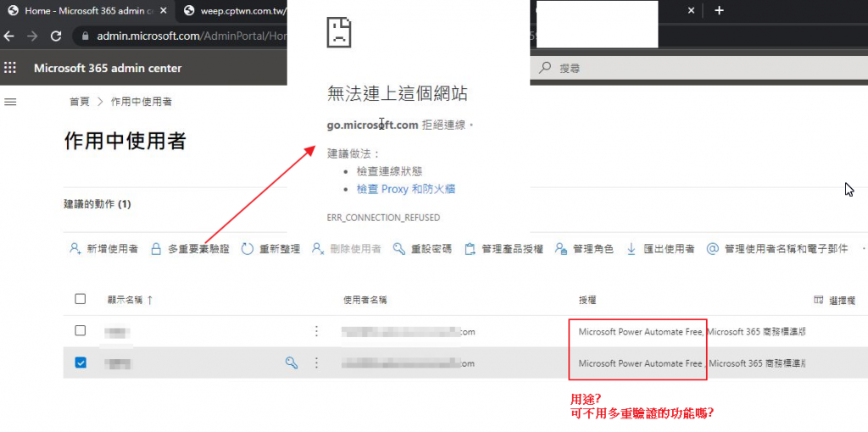868x432 pixels.
Task: Click the lock icon in address bar
Action: coord(85,36)
